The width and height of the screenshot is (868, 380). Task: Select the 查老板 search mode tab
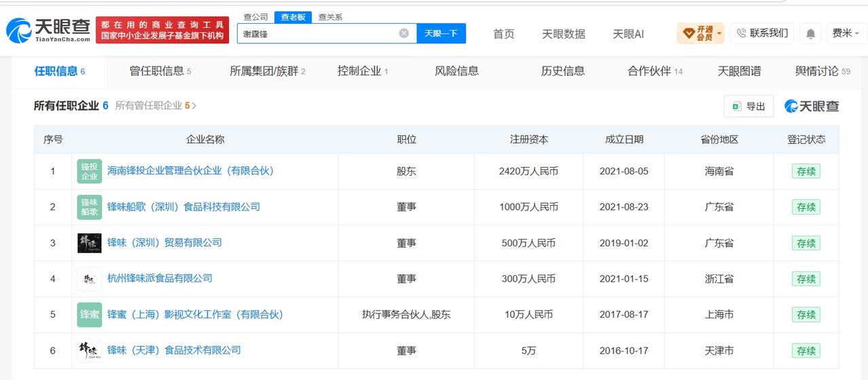[293, 17]
